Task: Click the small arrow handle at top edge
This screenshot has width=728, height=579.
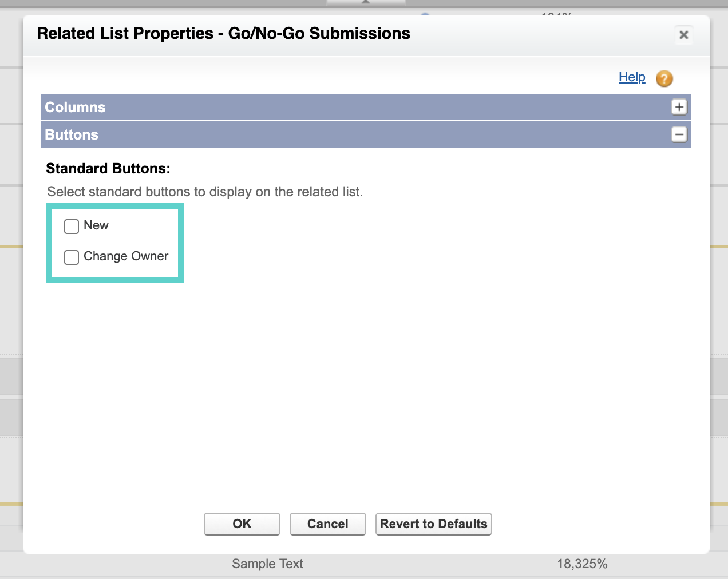Action: 366,2
